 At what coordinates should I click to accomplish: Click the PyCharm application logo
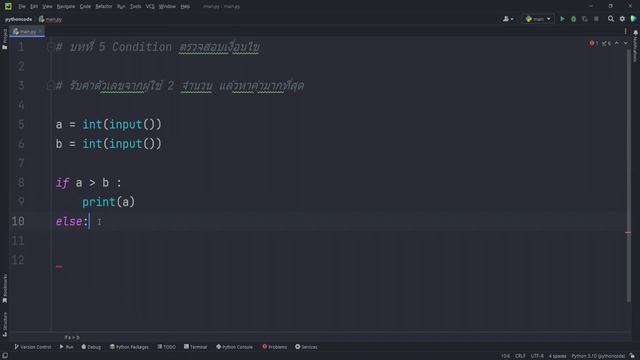(x=8, y=6)
